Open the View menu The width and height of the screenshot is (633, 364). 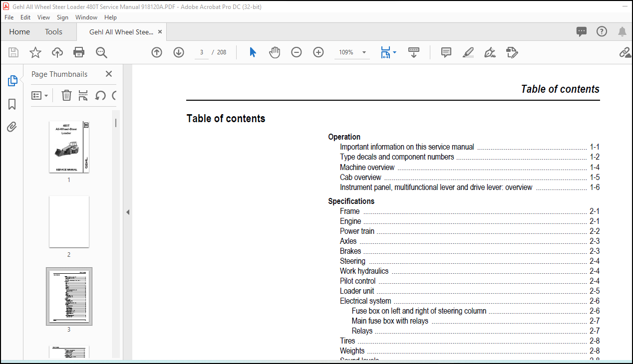43,17
